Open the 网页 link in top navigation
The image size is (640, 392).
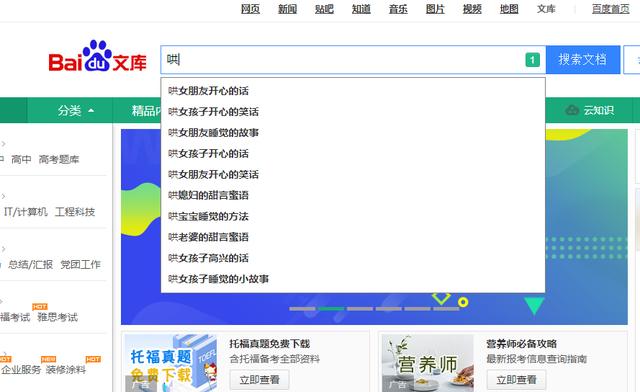coord(250,9)
